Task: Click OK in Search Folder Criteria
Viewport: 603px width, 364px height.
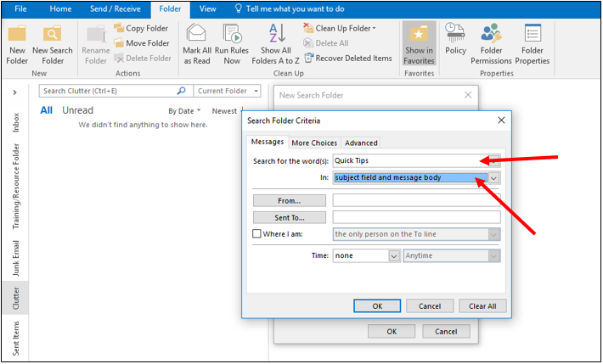Action: pos(377,306)
